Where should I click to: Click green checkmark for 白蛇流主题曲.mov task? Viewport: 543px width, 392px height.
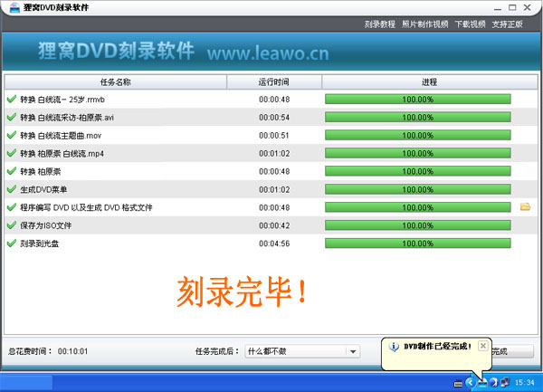pos(12,135)
